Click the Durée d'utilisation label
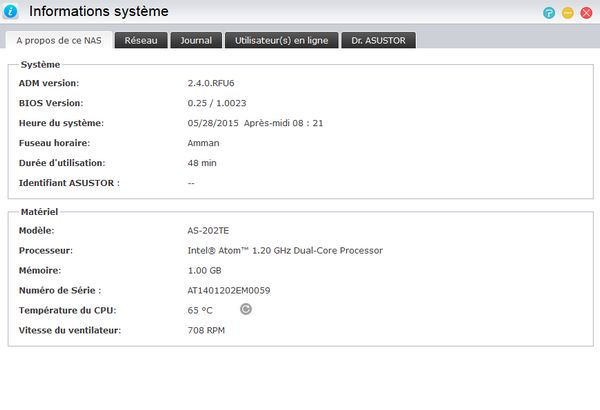The image size is (600, 410). pos(62,163)
